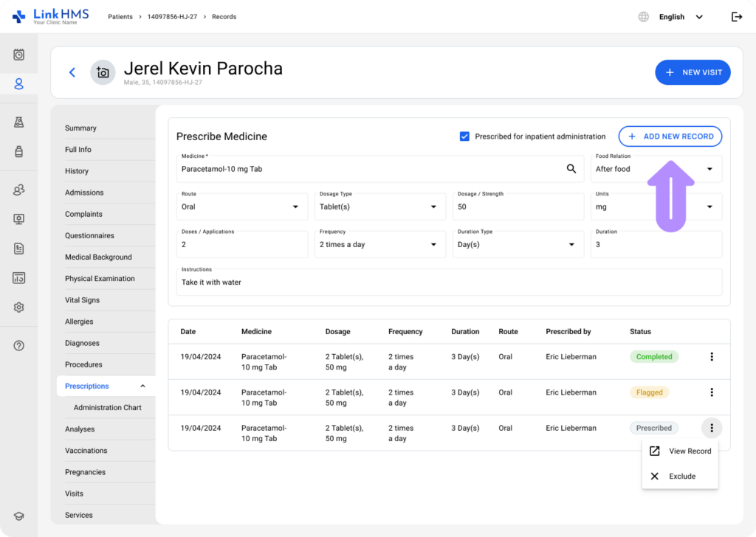Screen dimensions: 756x537
Task: Click the help question mark icon
Action: 19,345
